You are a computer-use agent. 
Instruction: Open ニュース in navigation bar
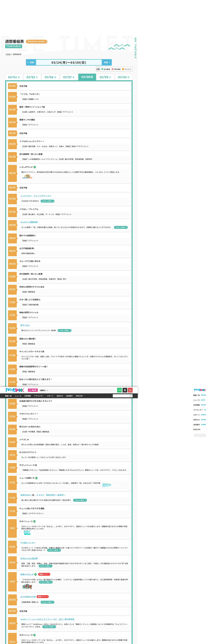pyautogui.click(x=18, y=396)
